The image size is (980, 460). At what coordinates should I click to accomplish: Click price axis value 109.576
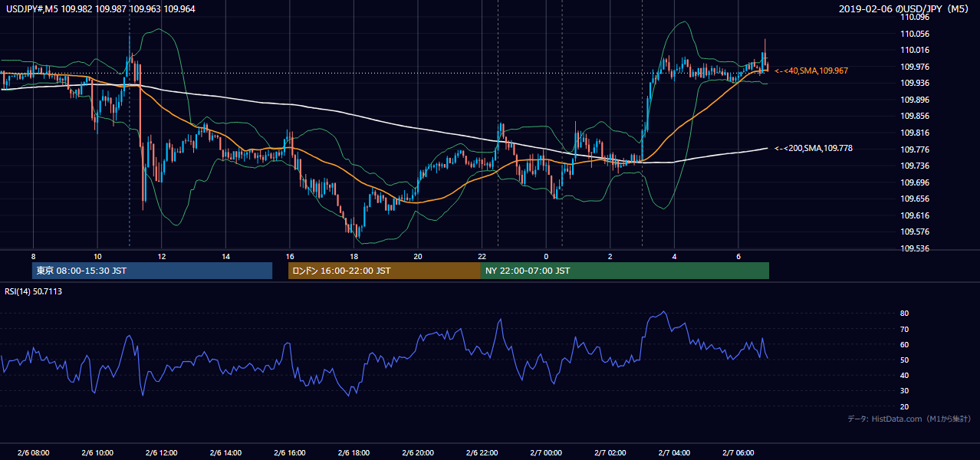pos(916,232)
